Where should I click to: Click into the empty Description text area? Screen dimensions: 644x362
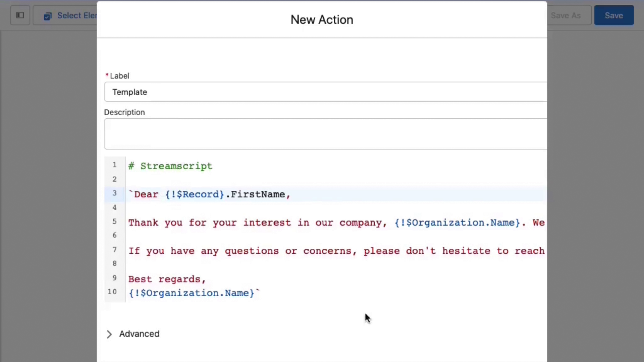pyautogui.click(x=326, y=134)
